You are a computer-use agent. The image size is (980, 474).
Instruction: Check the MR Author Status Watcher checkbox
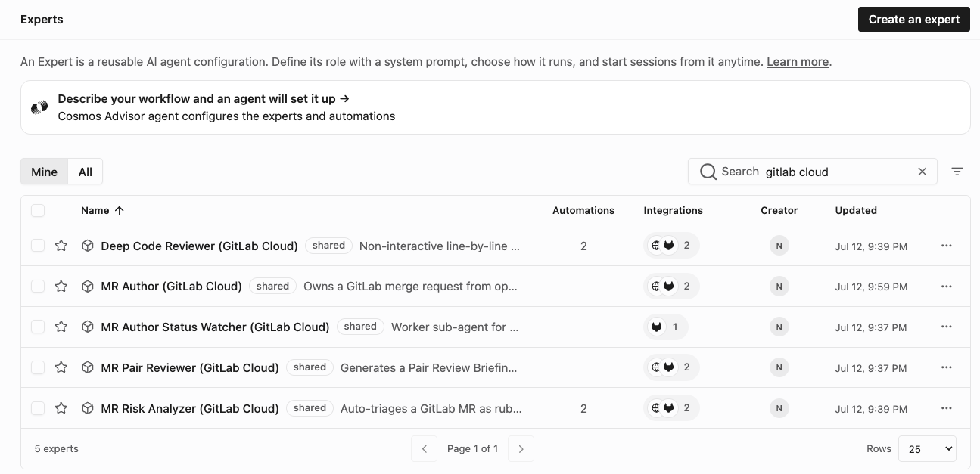pyautogui.click(x=38, y=327)
